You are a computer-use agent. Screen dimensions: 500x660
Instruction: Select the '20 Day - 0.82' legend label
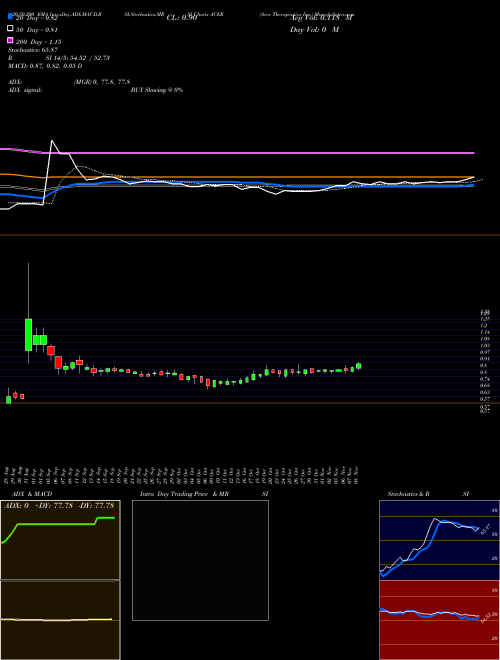click(36, 18)
